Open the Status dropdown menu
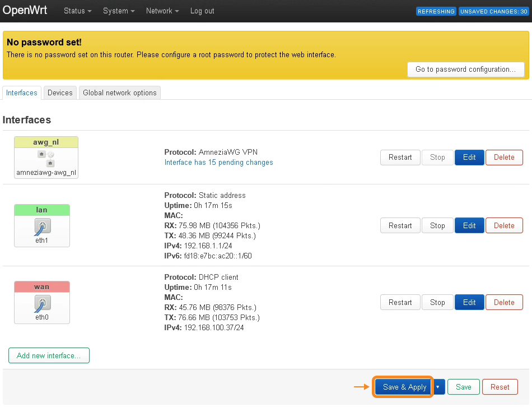This screenshot has width=532, height=407. [x=77, y=11]
